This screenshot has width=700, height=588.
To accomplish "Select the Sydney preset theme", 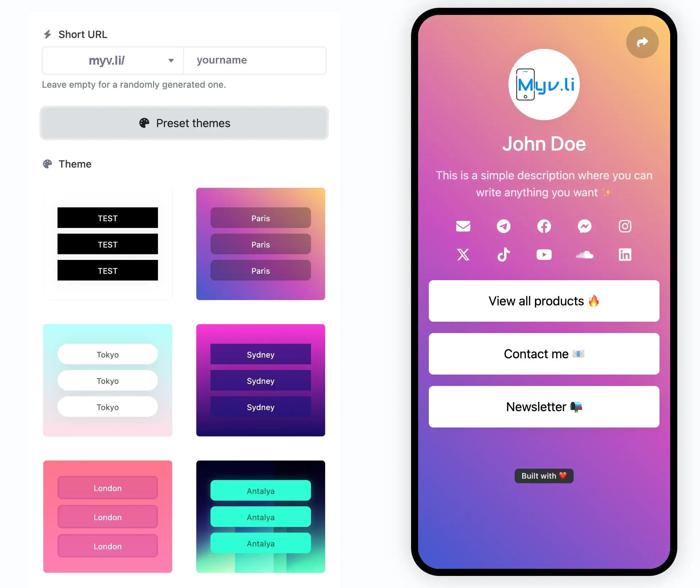I will [260, 380].
